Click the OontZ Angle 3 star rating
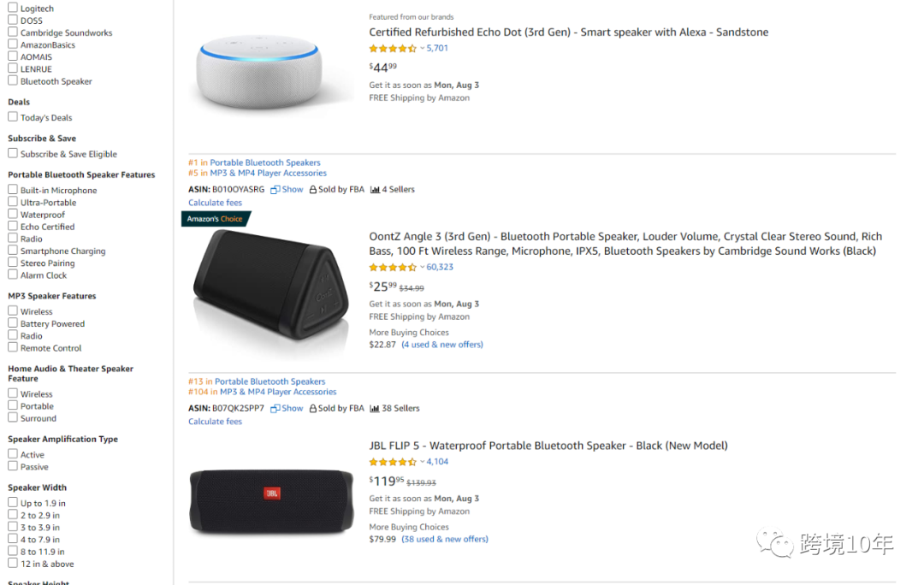This screenshot has height=585, width=924. (x=393, y=268)
